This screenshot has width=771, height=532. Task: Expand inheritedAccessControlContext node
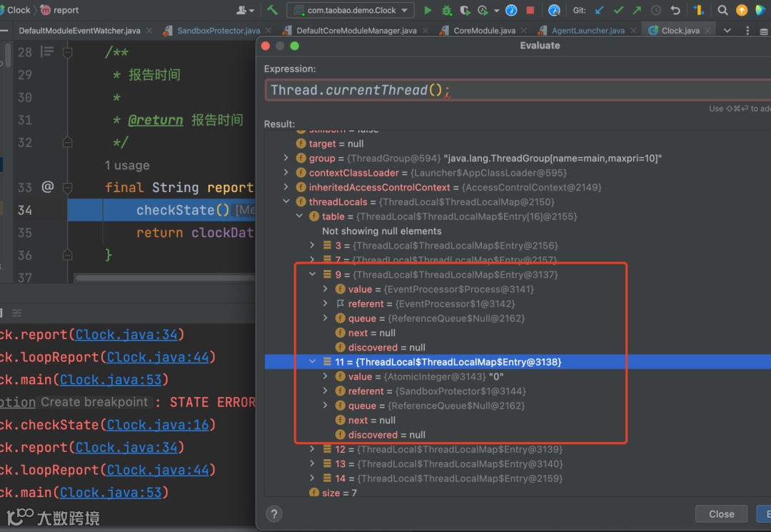tap(286, 187)
